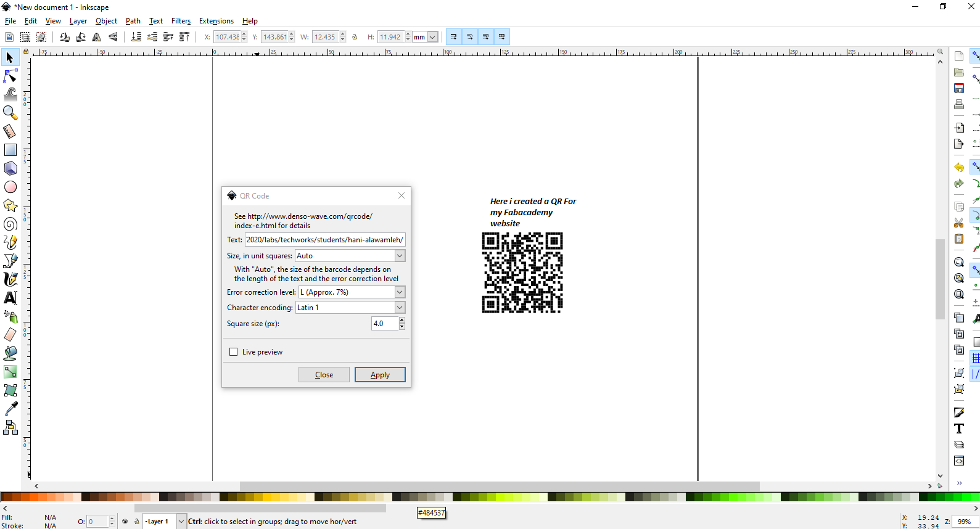
Task: Toggle the snap grid button
Action: (x=975, y=358)
